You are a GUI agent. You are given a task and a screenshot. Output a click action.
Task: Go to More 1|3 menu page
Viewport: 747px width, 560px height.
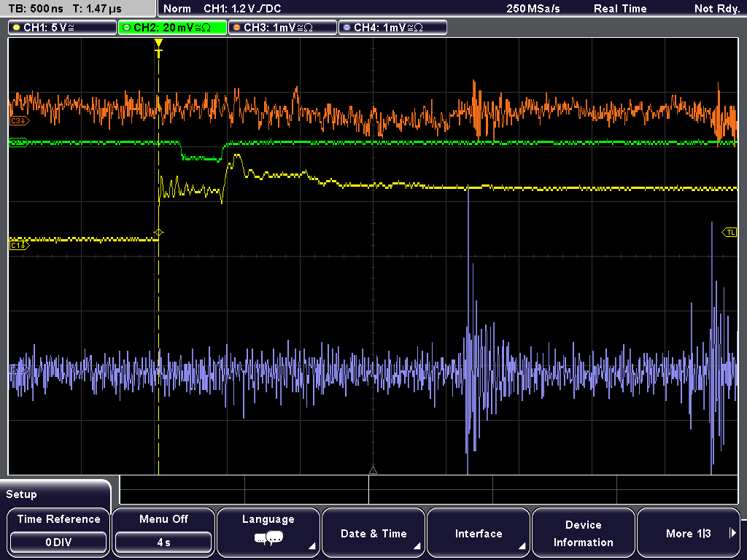coord(688,532)
